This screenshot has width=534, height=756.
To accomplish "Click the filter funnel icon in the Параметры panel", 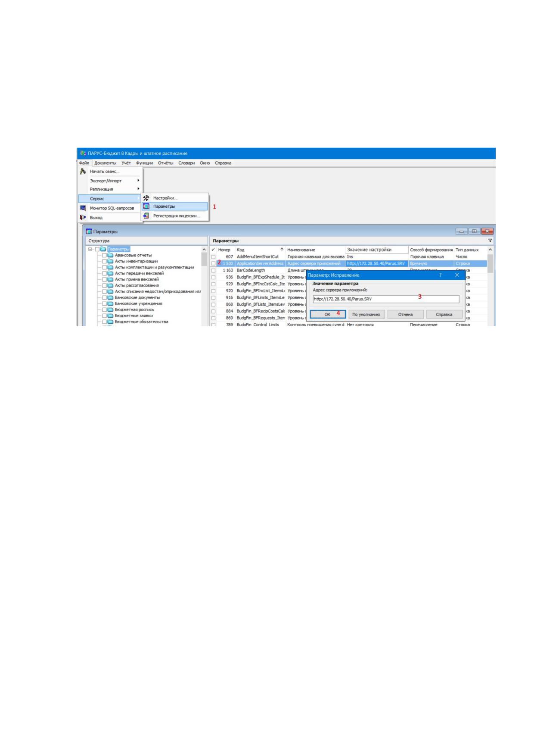I will (x=490, y=241).
